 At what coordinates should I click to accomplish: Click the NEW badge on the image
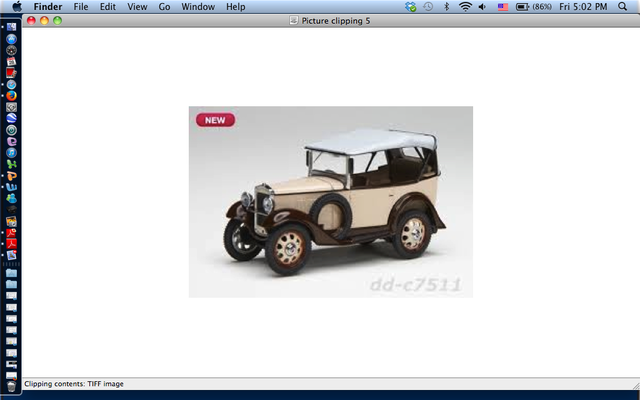point(215,120)
